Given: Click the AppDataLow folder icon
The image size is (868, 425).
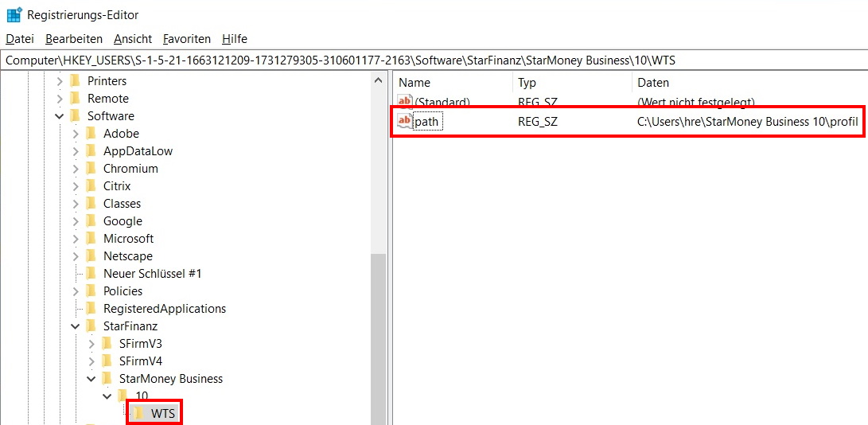Looking at the screenshot, I should pyautogui.click(x=91, y=150).
